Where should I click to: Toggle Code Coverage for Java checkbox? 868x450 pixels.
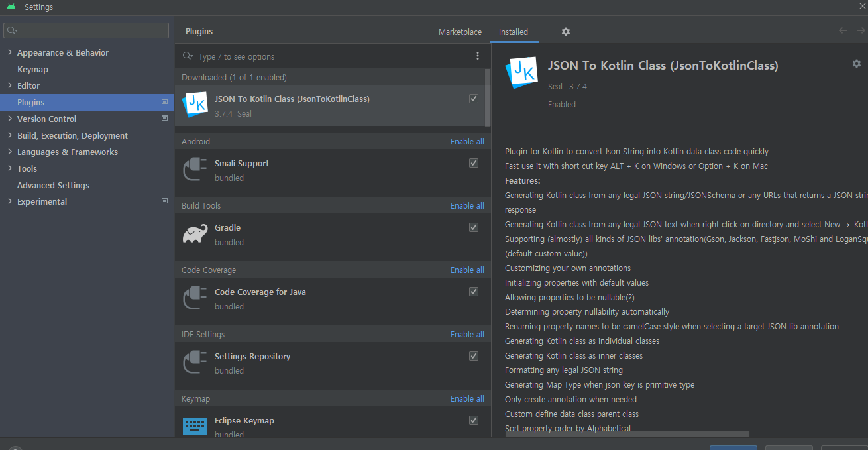pos(474,292)
